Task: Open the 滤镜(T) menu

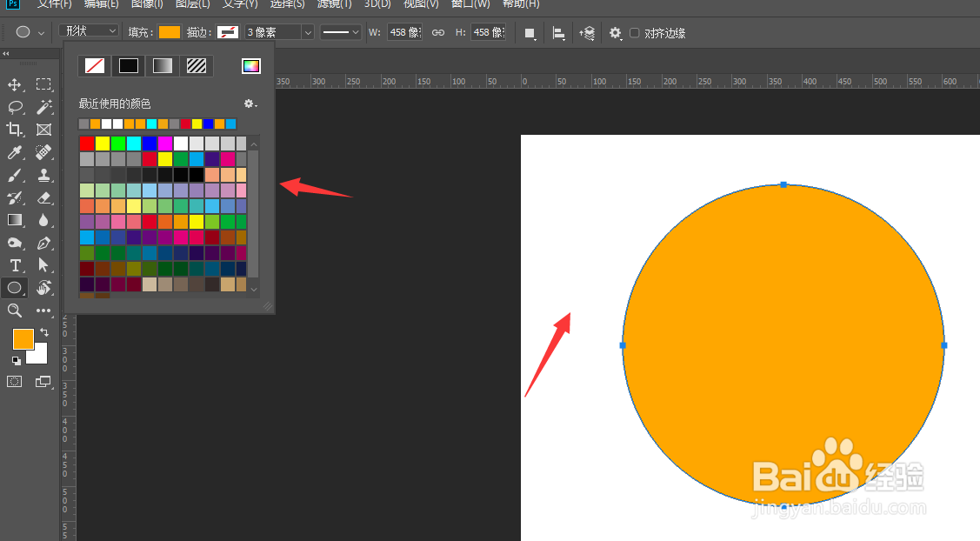Action: click(335, 4)
